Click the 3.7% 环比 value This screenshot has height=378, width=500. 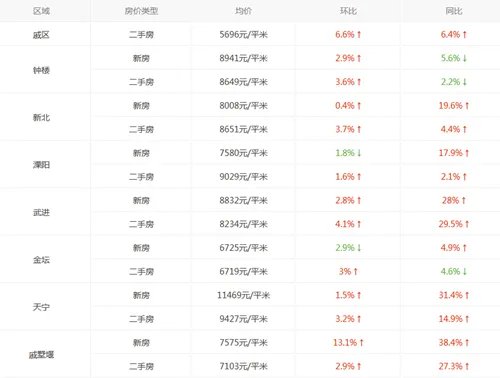pos(348,129)
